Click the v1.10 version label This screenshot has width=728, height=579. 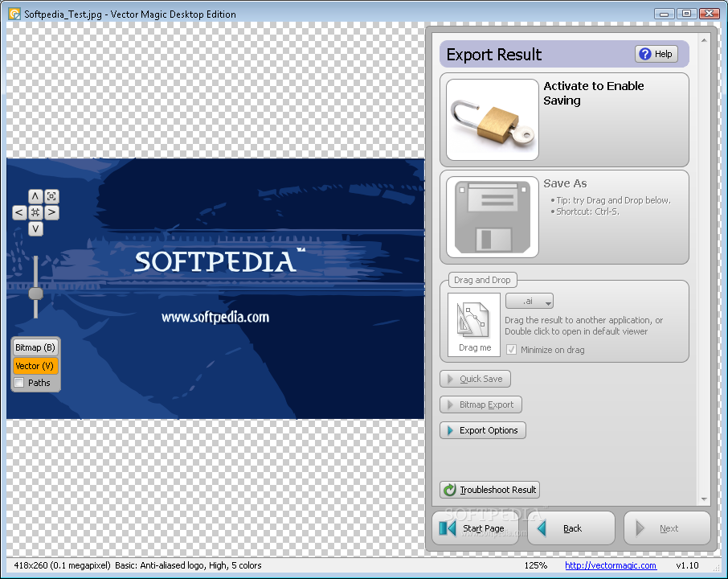[687, 565]
